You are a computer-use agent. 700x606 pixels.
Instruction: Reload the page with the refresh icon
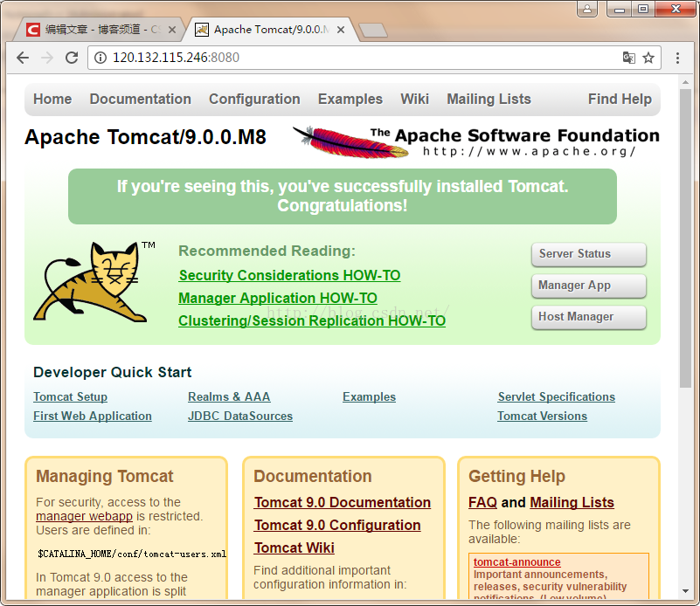(x=72, y=58)
